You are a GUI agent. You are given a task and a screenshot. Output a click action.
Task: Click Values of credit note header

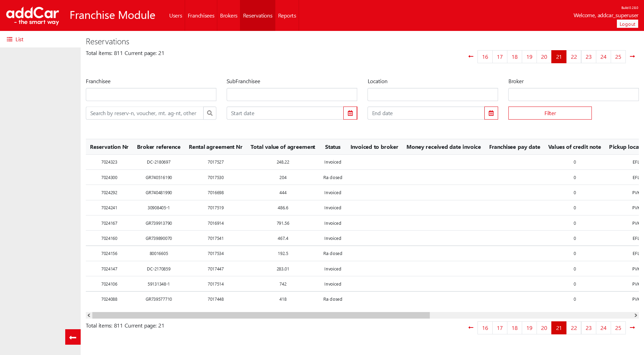pyautogui.click(x=575, y=147)
